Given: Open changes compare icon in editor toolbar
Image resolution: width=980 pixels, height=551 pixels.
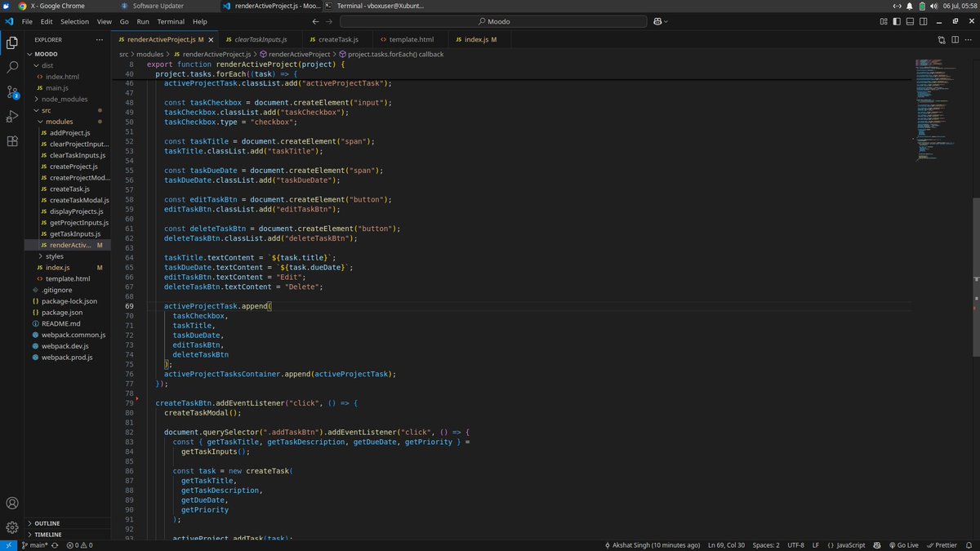Looking at the screenshot, I should click(942, 38).
